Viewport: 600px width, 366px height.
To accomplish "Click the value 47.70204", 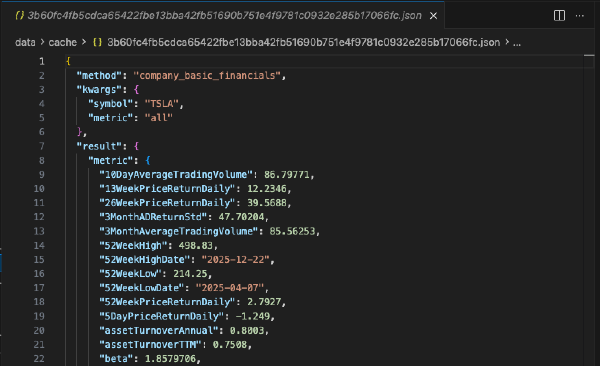I will [x=241, y=217].
